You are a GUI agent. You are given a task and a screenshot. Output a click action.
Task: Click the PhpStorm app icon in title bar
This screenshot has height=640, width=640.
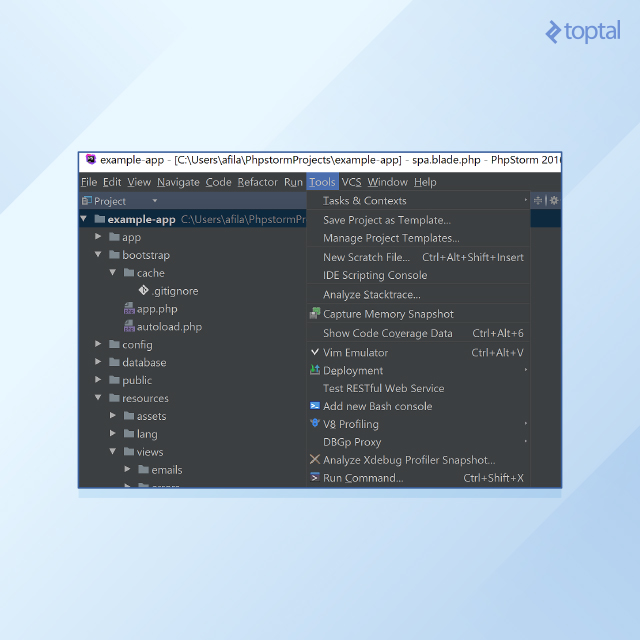(91, 159)
